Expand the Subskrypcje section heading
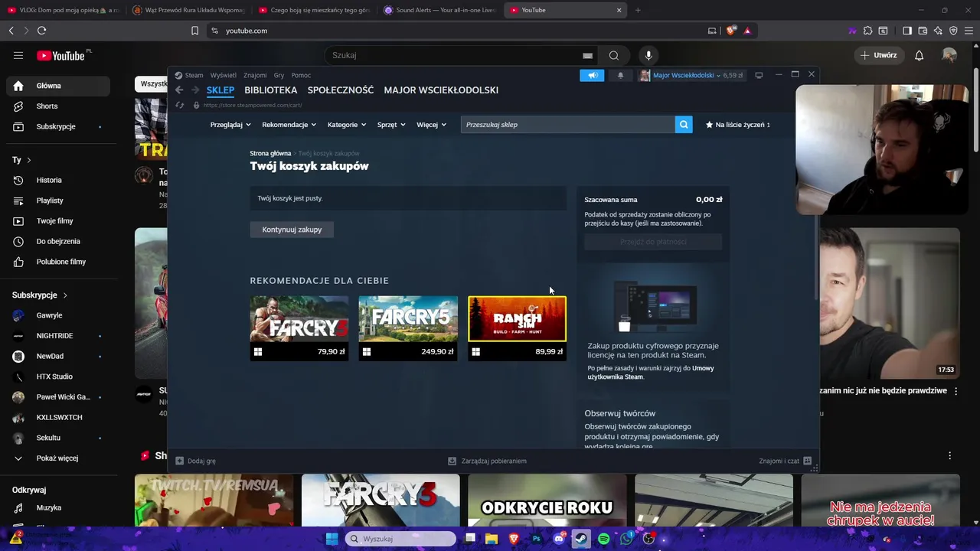 40,295
